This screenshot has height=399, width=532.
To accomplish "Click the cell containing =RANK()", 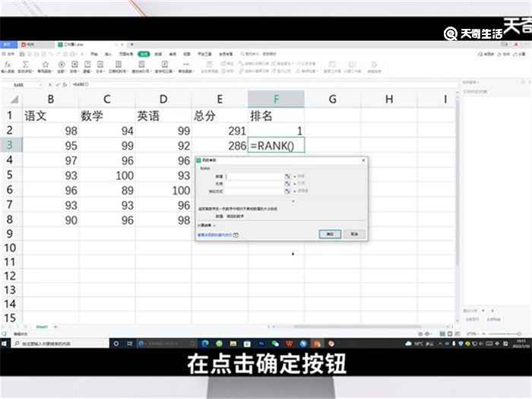I will [x=276, y=146].
